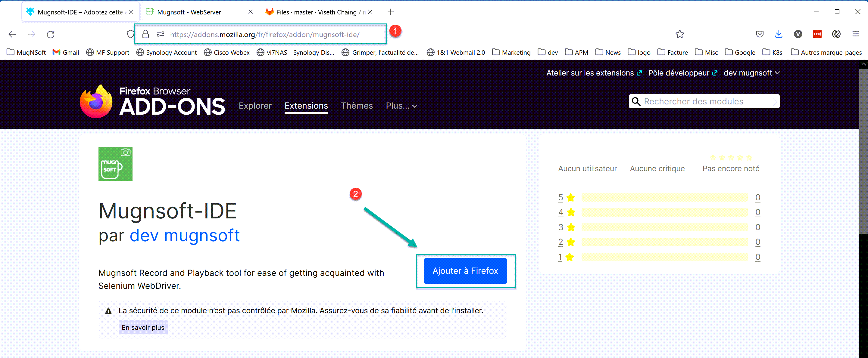The width and height of the screenshot is (868, 358).
Task: Close the Files master GitLab tab
Action: 370,12
